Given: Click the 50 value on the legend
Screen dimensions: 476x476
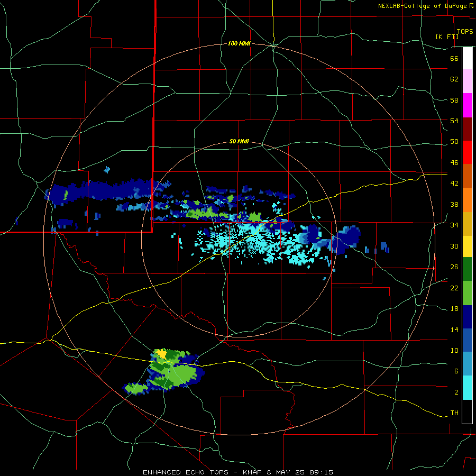Looking at the screenshot, I should 454,142.
